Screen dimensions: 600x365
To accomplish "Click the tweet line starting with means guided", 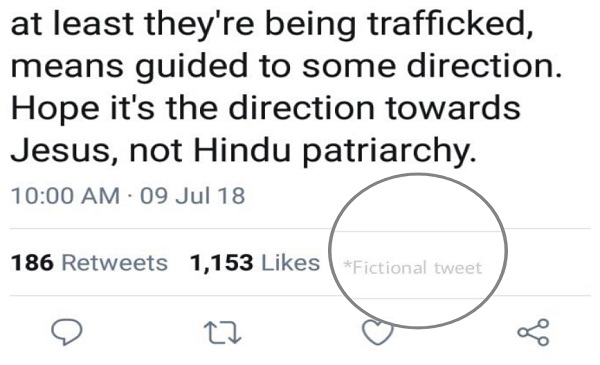I will pos(287,67).
